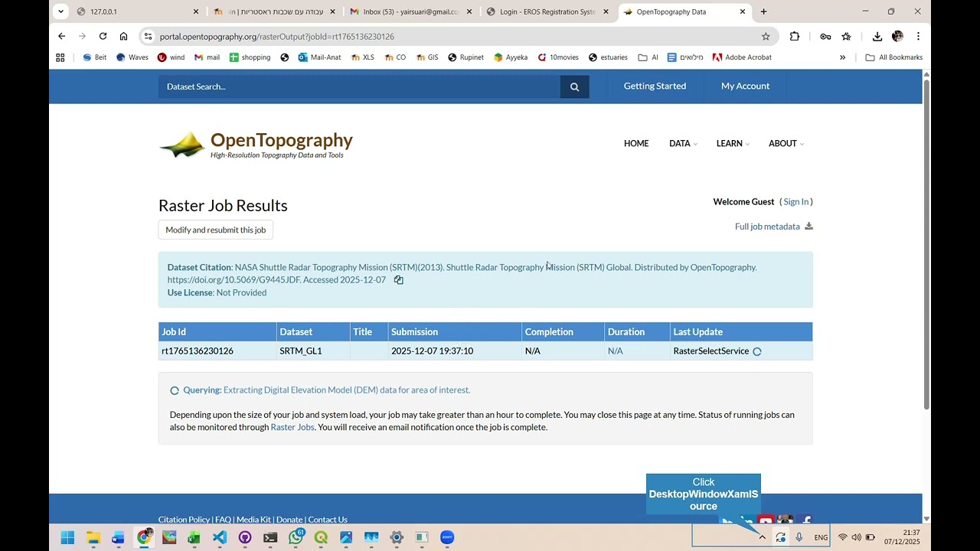Image resolution: width=980 pixels, height=551 pixels.
Task: Open the Donate footer link
Action: click(x=289, y=520)
